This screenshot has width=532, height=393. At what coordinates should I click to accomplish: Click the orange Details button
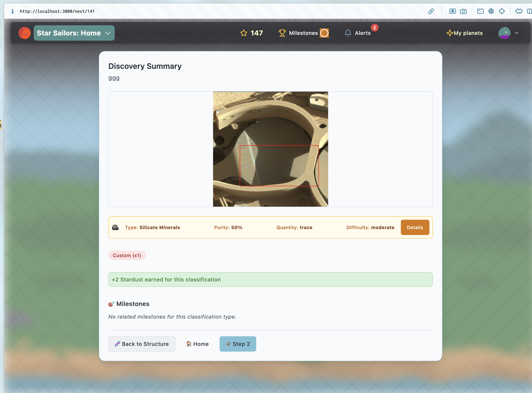click(x=415, y=227)
